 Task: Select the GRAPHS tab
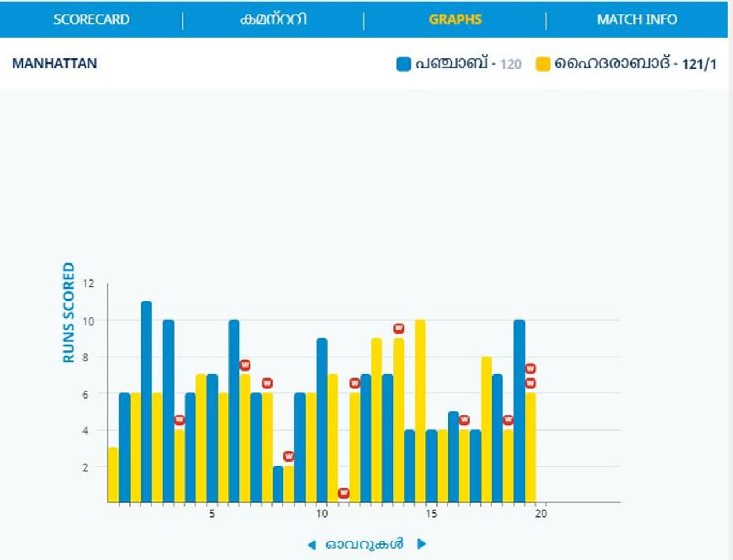[x=455, y=19]
